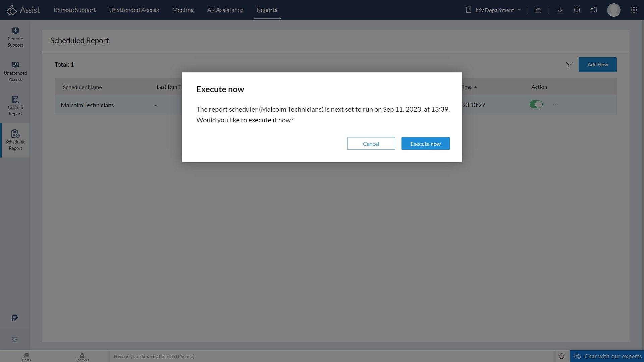Open the file manager folder icon
644x362 pixels.
point(538,10)
